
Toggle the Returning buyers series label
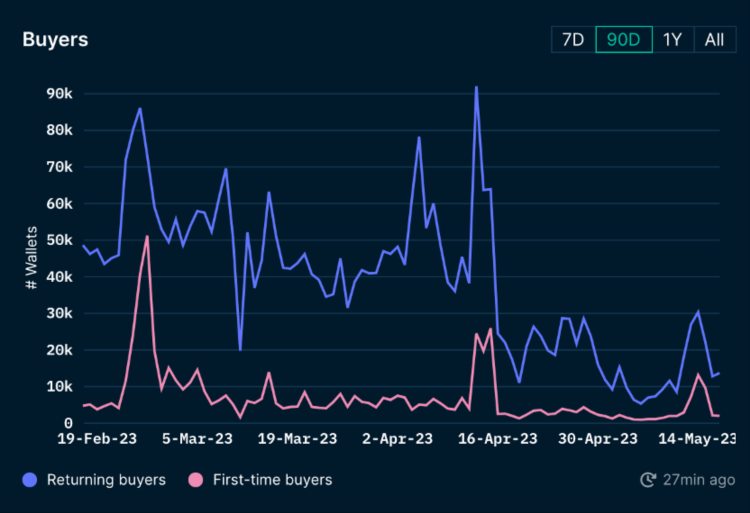106,480
